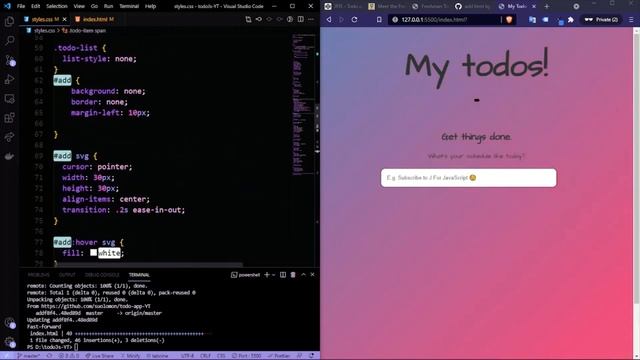The width and height of the screenshot is (640, 360).
Task: Open editor More Actions ellipsis
Action: pos(311,19)
